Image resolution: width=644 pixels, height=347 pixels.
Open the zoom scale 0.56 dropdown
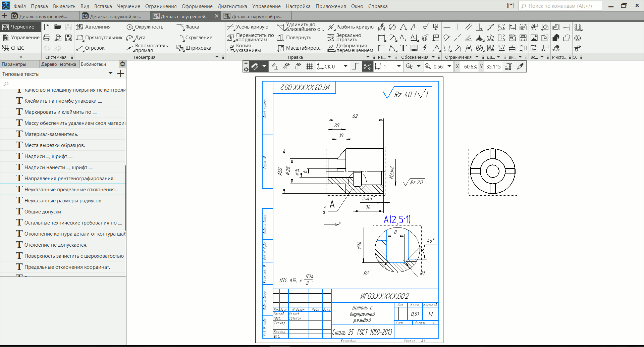tap(449, 66)
